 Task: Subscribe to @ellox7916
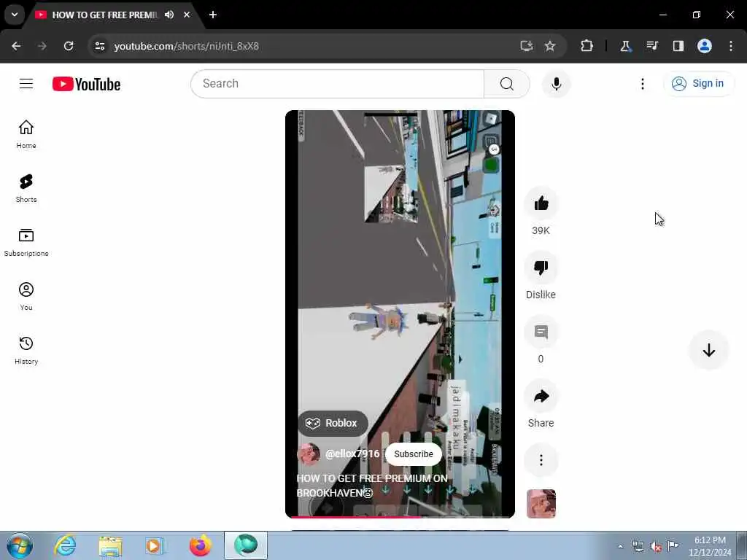pos(414,454)
